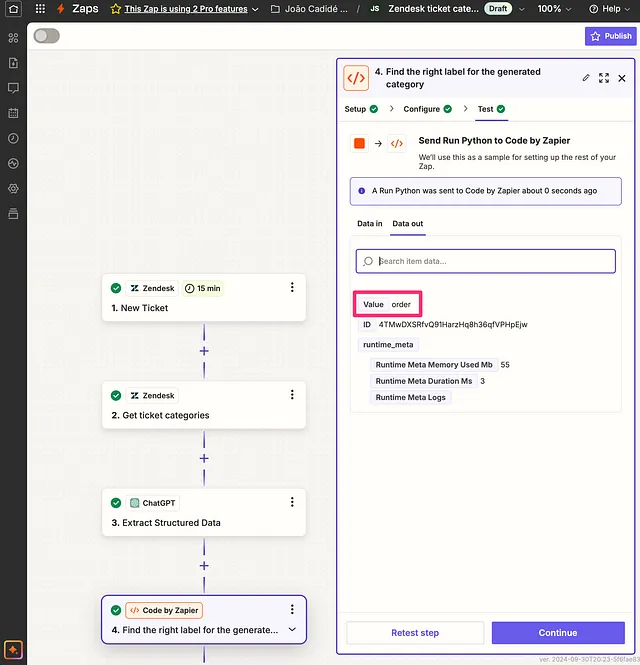Click Runtime Meta Duration Ms row
The image size is (640, 665).
(428, 381)
